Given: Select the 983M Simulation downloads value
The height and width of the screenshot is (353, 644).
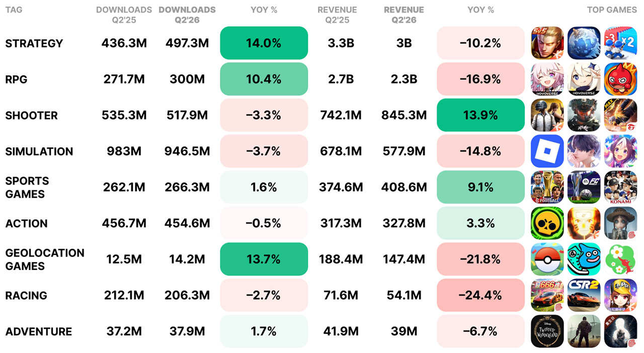Looking at the screenshot, I should click(x=124, y=151).
